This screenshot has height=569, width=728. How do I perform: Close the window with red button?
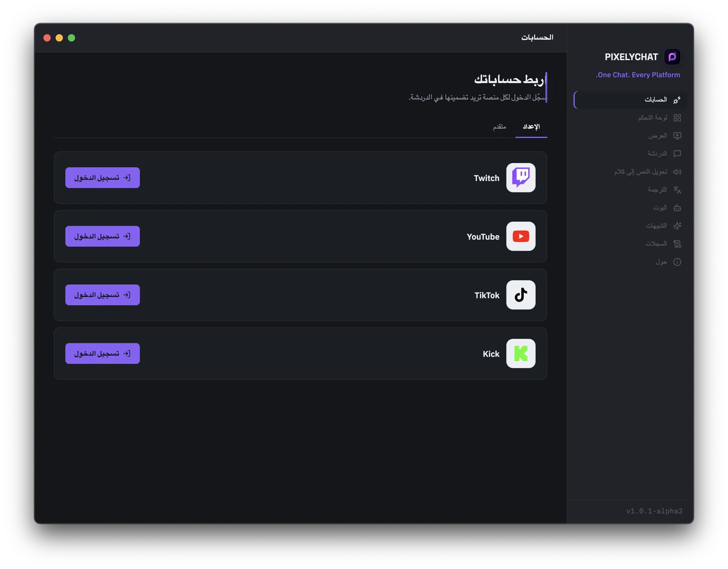point(47,38)
